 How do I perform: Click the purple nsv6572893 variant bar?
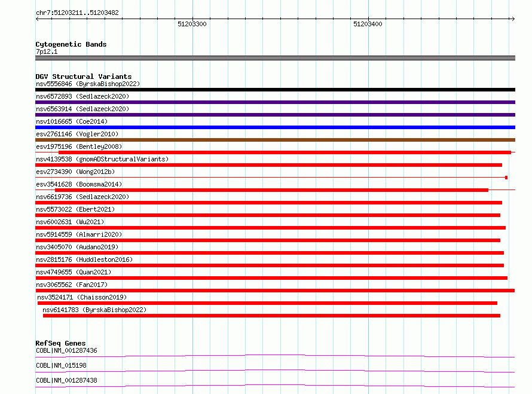(275, 102)
